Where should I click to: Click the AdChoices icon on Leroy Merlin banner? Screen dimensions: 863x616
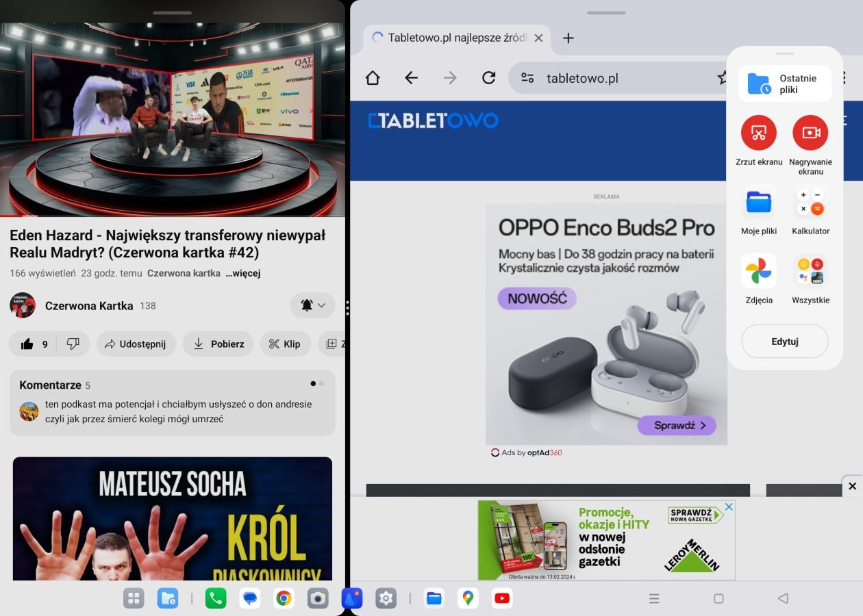(x=729, y=506)
